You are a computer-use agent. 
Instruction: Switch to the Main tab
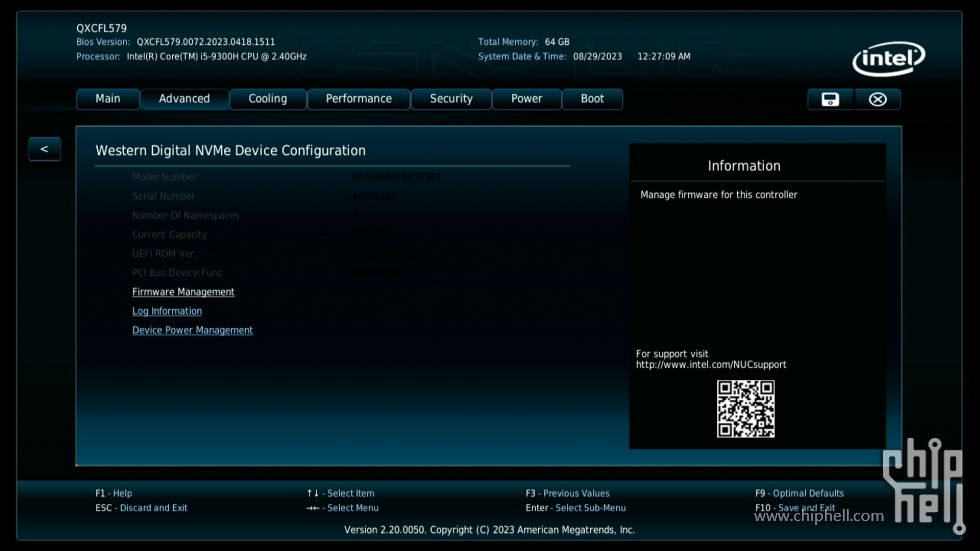pyautogui.click(x=108, y=99)
